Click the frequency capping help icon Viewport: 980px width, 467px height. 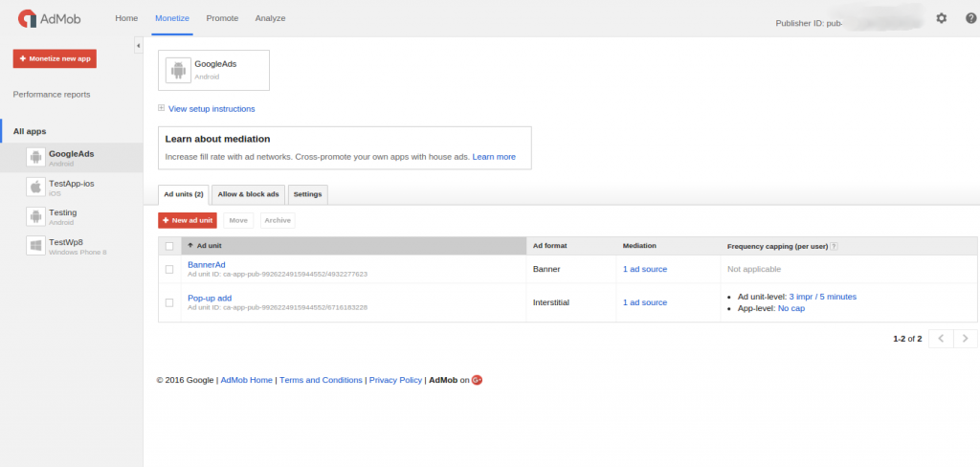tap(835, 246)
